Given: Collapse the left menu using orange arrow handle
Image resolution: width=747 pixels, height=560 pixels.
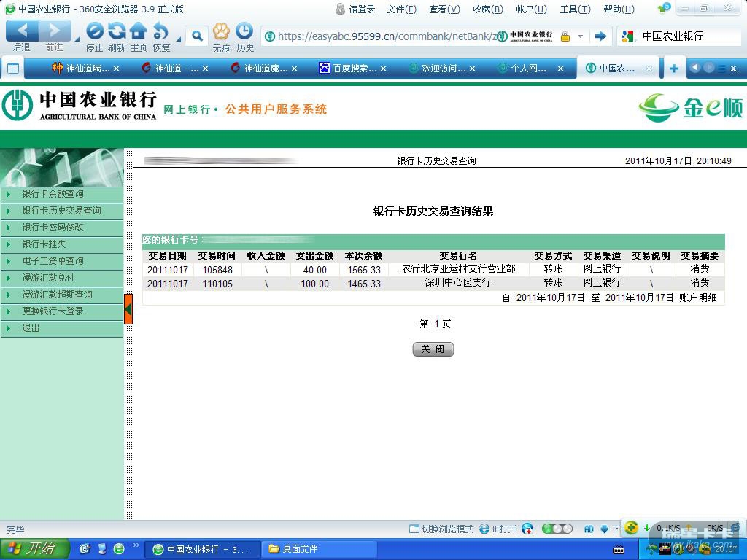Looking at the screenshot, I should tap(128, 309).
